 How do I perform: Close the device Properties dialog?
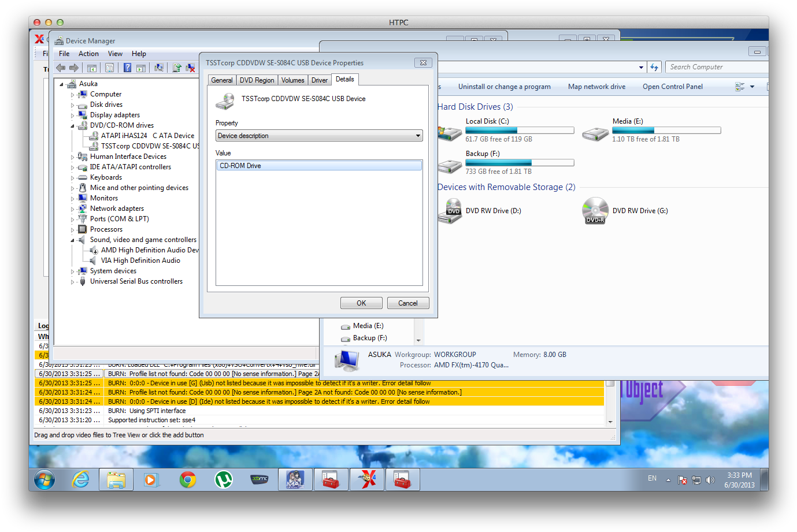(x=423, y=62)
